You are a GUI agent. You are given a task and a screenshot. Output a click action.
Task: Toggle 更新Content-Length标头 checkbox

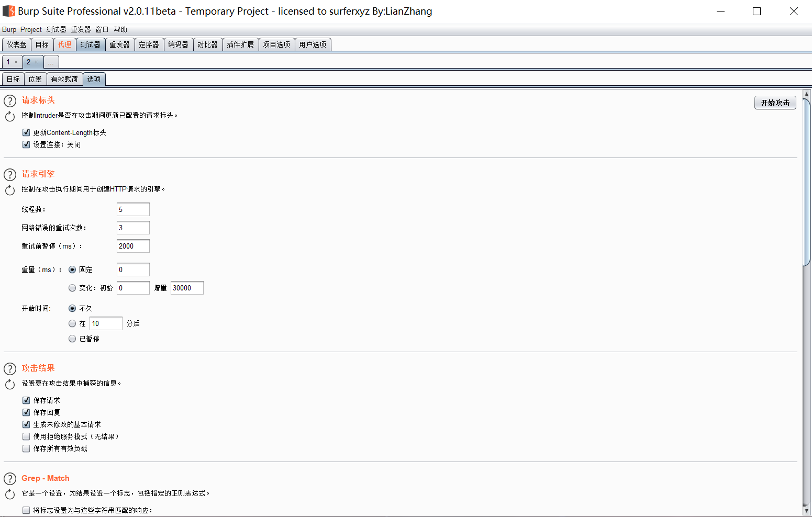(26, 132)
